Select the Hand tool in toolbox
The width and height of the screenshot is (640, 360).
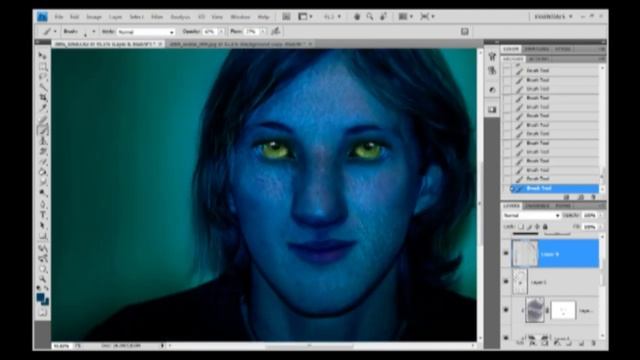42,269
